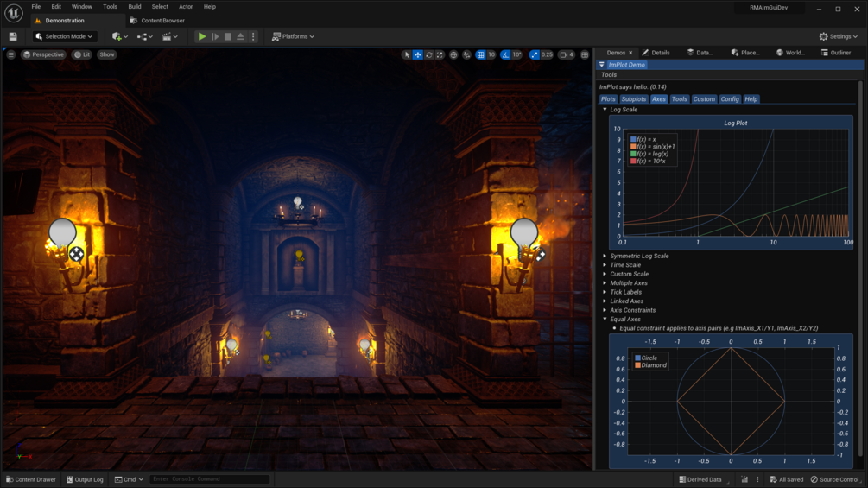
Task: Open the File menu
Action: (x=36, y=7)
